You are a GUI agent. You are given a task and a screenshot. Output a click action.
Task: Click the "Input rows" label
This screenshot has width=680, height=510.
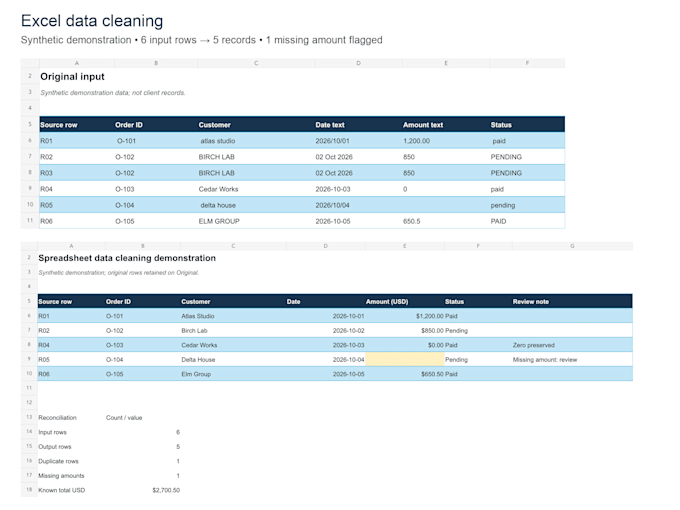52,432
